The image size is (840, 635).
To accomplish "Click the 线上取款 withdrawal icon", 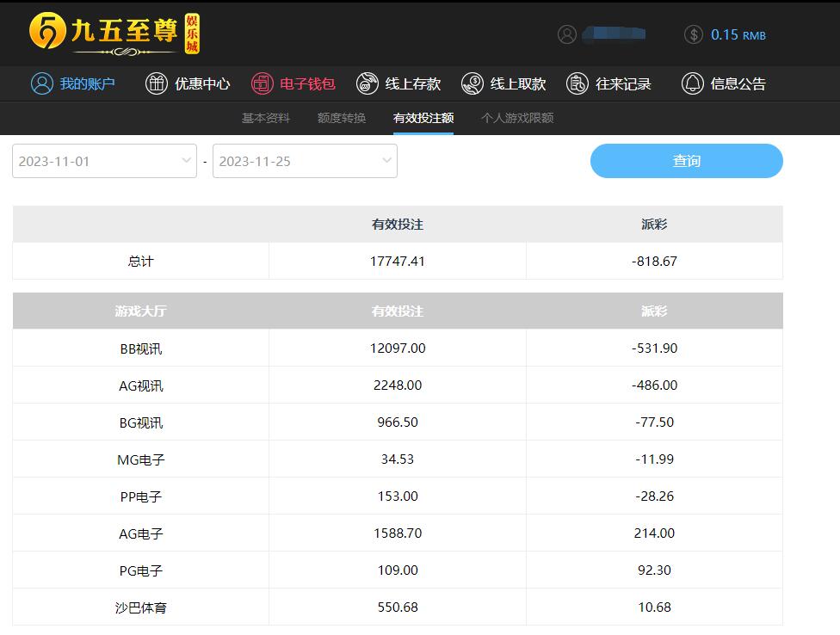I will click(x=472, y=84).
